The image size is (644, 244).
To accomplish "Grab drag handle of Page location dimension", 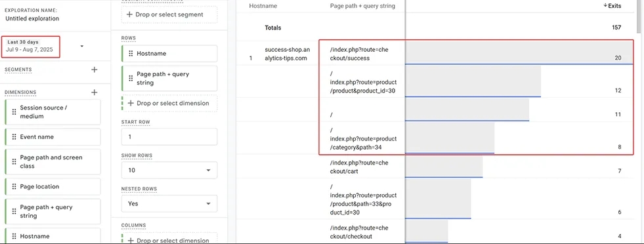I will (14, 186).
